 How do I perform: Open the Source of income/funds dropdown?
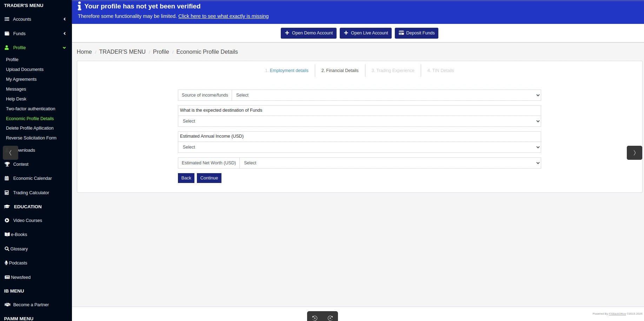click(x=386, y=95)
